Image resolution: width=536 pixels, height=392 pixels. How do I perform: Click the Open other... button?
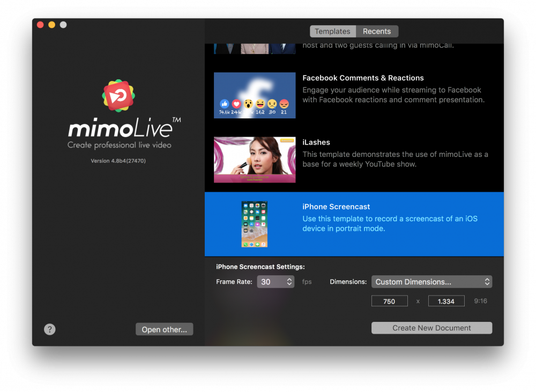click(165, 329)
